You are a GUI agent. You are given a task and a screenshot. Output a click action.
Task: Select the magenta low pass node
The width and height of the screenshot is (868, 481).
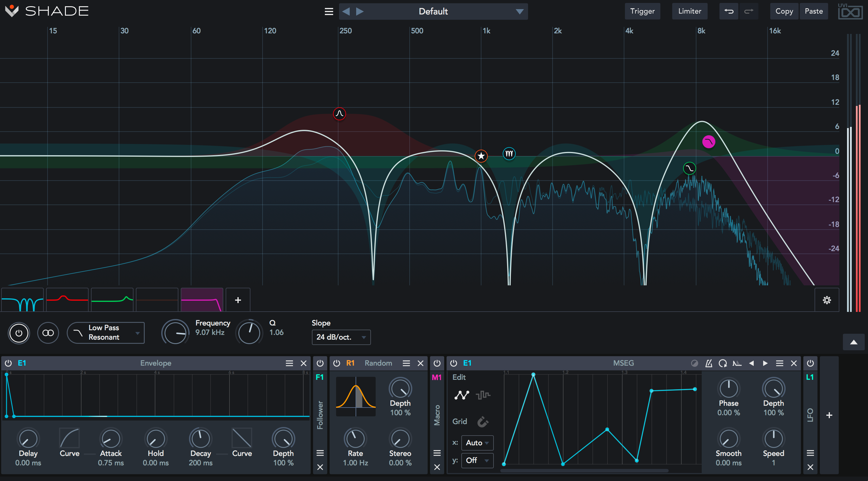(x=709, y=142)
